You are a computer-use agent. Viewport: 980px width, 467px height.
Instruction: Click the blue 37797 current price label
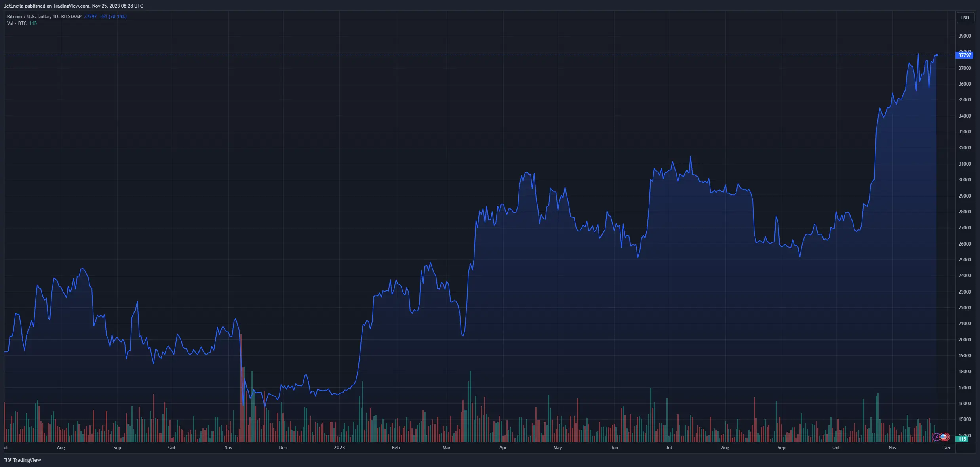pos(965,55)
